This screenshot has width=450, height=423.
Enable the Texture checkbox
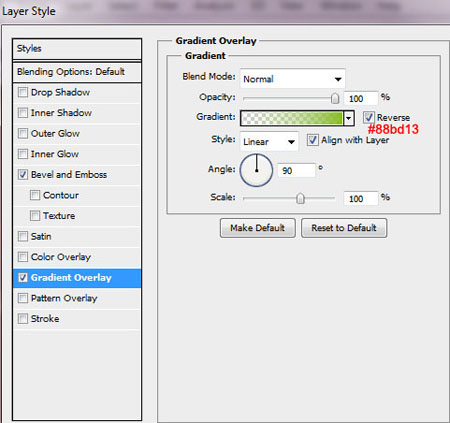pos(35,216)
